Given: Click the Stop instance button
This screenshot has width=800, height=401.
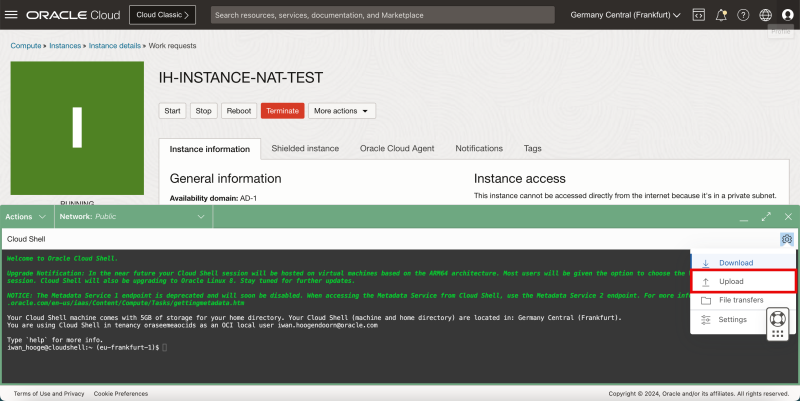Looking at the screenshot, I should coord(204,111).
